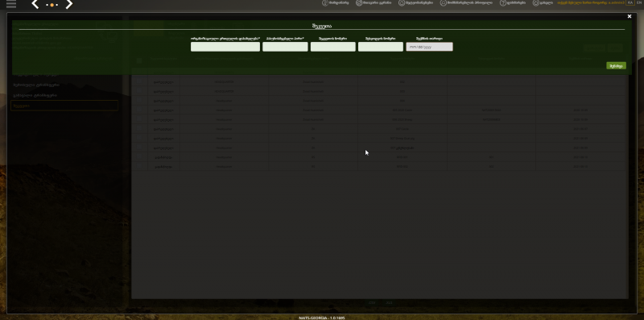
Task: Focus the second required search field
Action: (x=285, y=47)
